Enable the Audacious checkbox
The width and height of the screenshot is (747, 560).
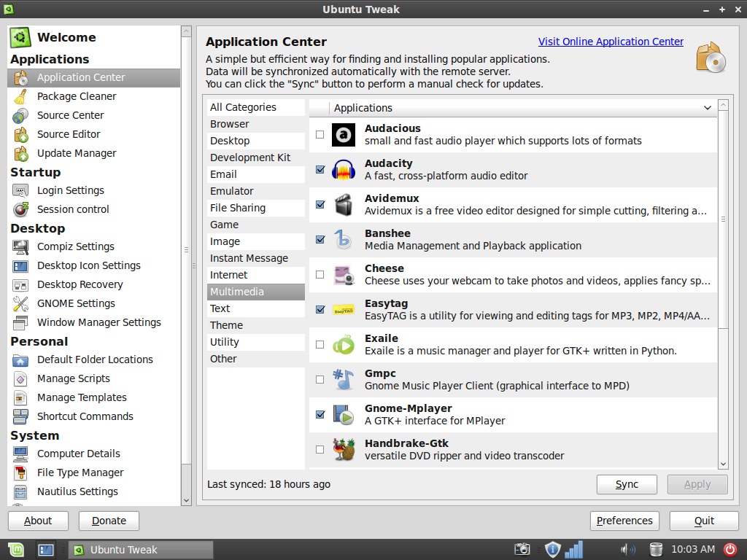point(320,135)
